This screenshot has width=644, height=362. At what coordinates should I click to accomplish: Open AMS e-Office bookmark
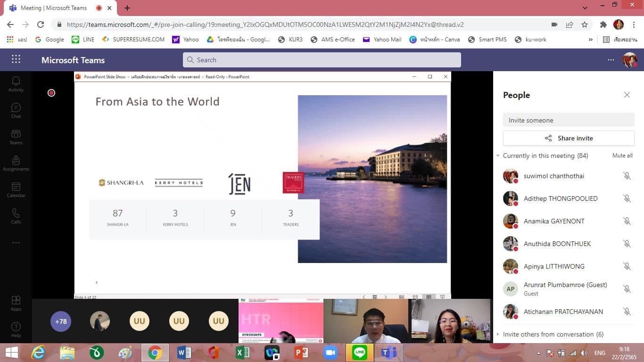click(332, 40)
